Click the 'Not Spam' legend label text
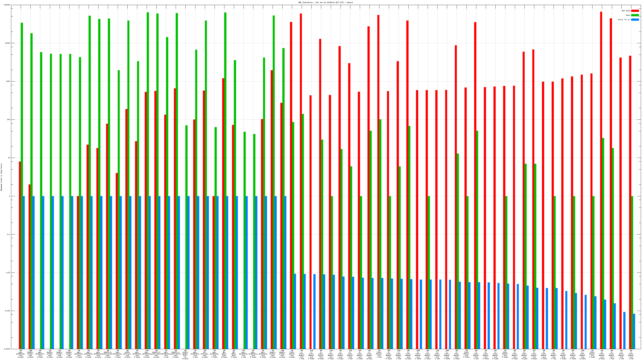Viewport: 644px width, 362px height. [x=626, y=11]
